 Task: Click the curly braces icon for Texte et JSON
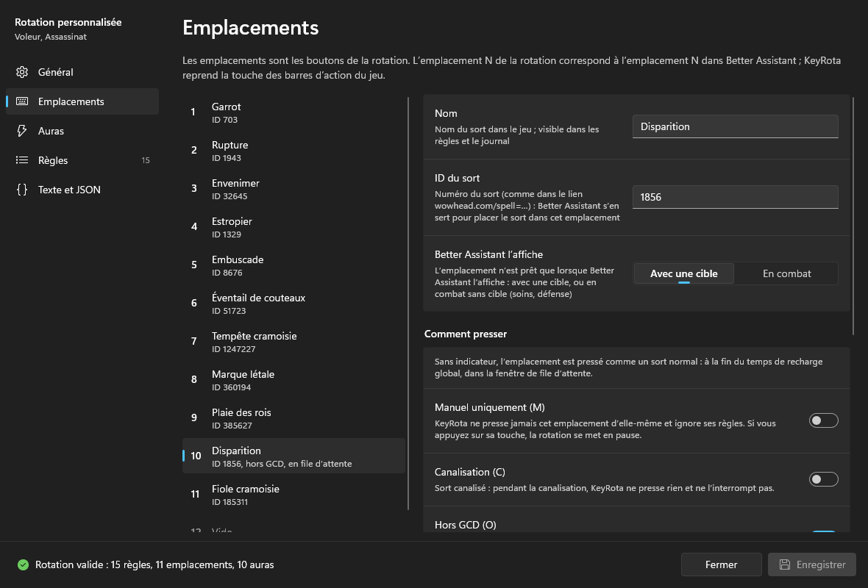coord(22,190)
